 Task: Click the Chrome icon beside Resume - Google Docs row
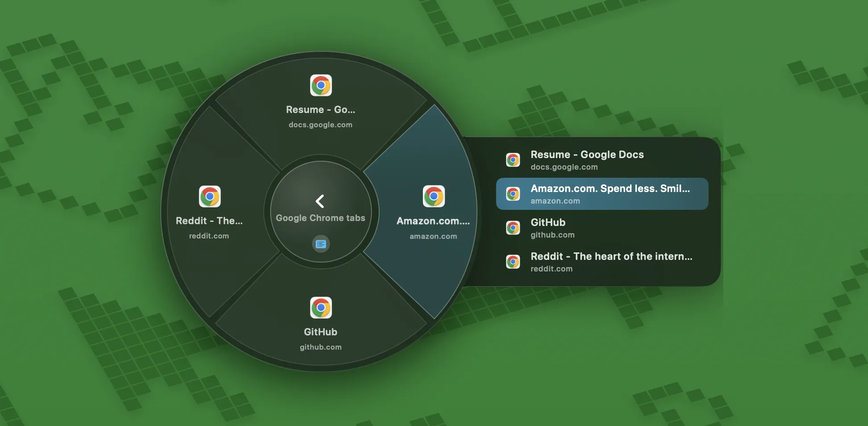pos(513,160)
